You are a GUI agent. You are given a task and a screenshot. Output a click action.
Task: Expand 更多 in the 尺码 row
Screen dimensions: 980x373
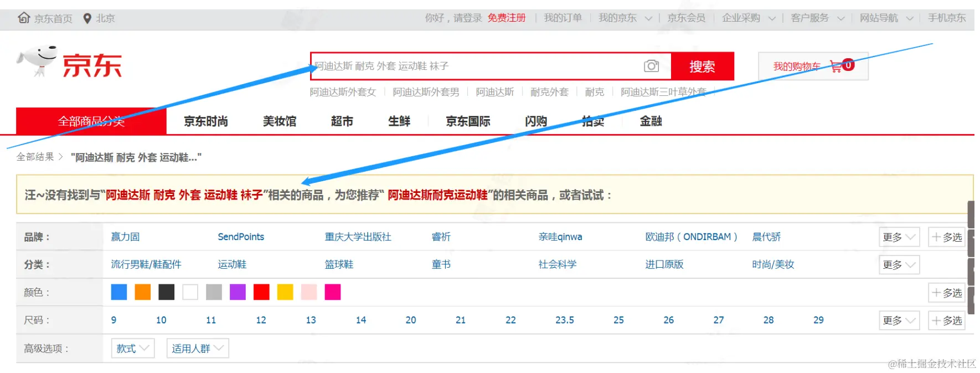click(899, 320)
